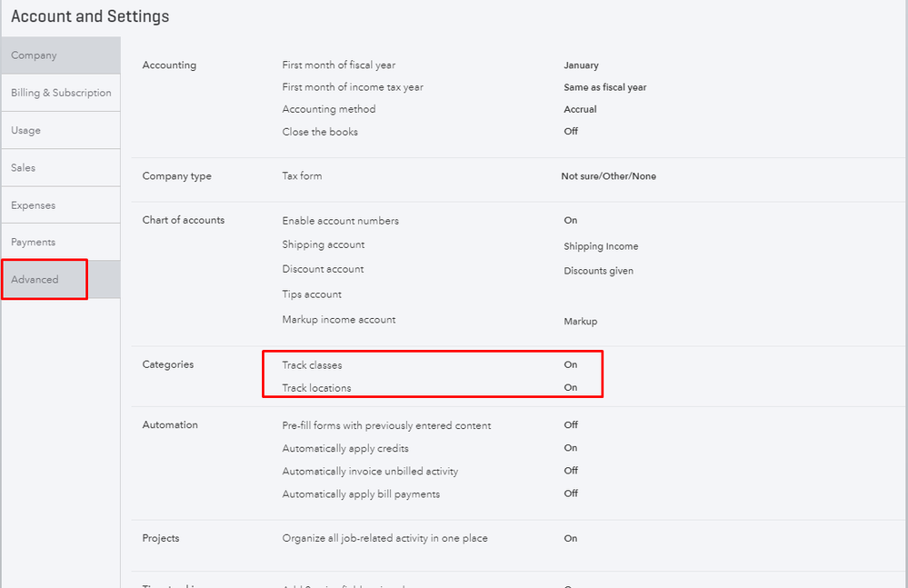Open the Company type Tax form setting
The height and width of the screenshot is (588, 908).
pos(302,176)
